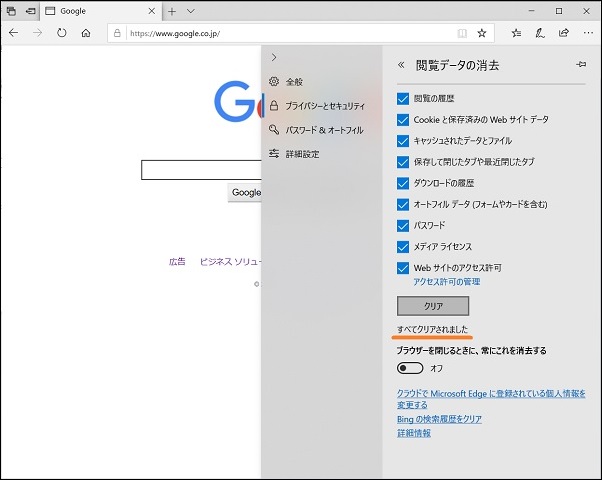Select 全般 in the settings menu
This screenshot has width=602, height=480.
(294, 82)
